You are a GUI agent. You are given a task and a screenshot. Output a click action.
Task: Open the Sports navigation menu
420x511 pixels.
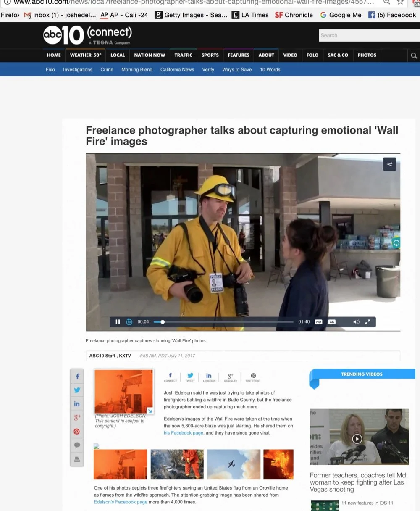click(210, 55)
